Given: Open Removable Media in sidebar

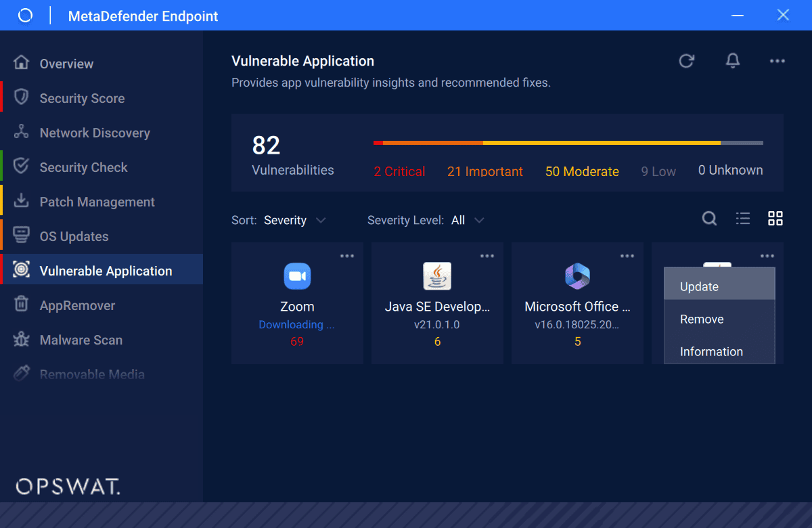Looking at the screenshot, I should tap(101, 374).
